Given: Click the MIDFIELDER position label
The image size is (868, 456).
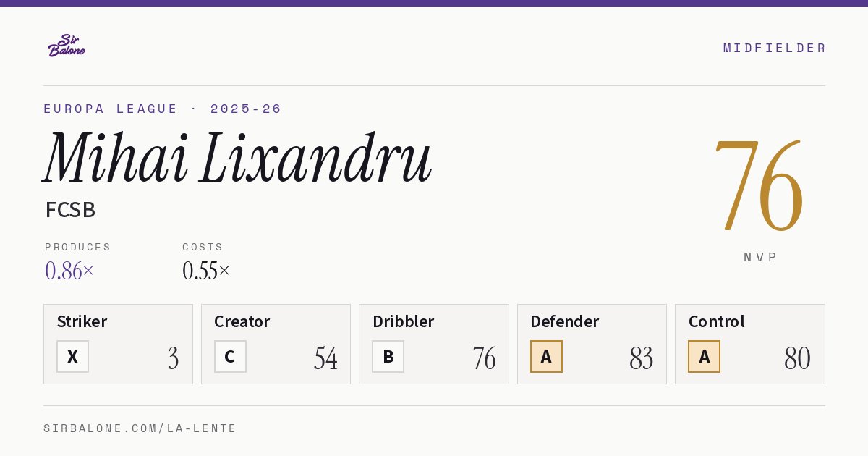Looking at the screenshot, I should point(775,48).
